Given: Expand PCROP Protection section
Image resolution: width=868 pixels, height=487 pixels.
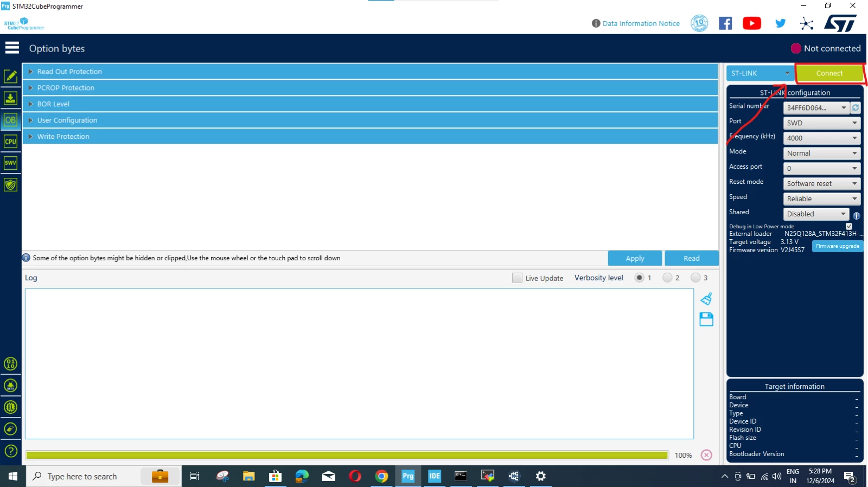Looking at the screenshot, I should [371, 88].
